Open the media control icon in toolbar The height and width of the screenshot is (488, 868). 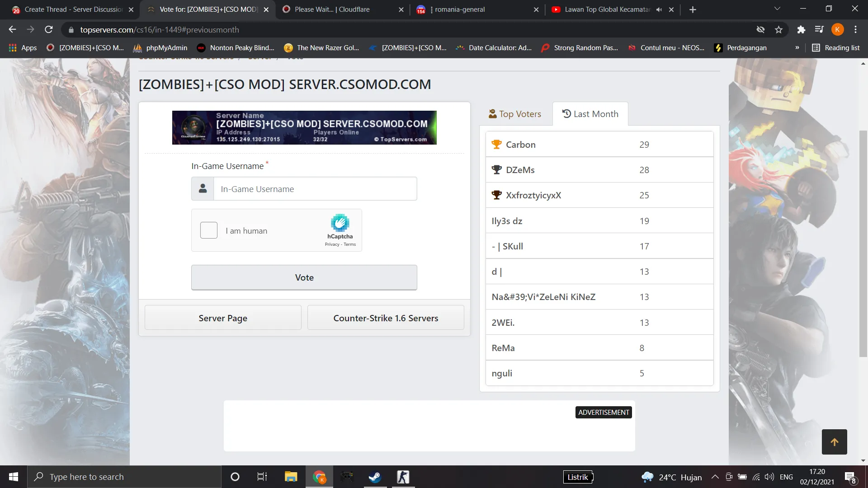point(819,30)
